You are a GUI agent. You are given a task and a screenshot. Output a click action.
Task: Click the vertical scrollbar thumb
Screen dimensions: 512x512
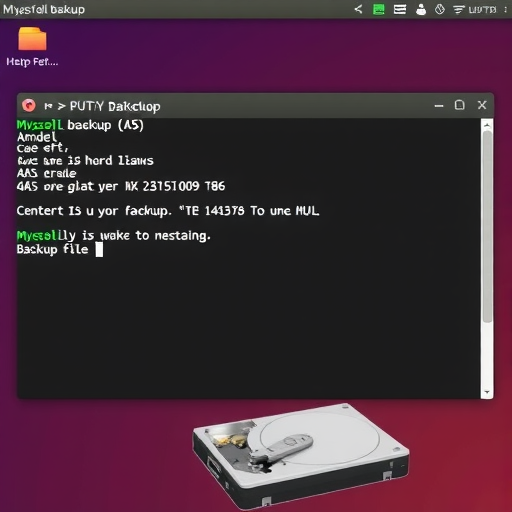pyautogui.click(x=487, y=226)
